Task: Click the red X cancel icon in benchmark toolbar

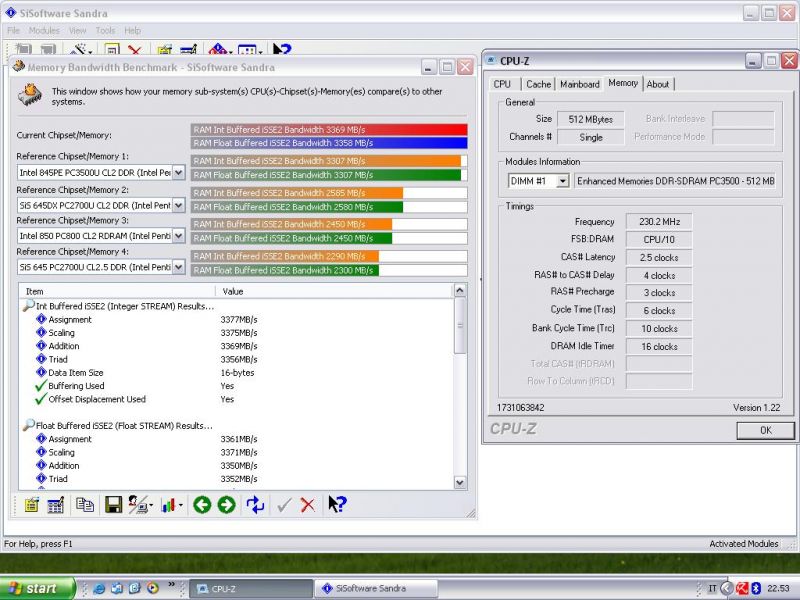Action: click(308, 505)
